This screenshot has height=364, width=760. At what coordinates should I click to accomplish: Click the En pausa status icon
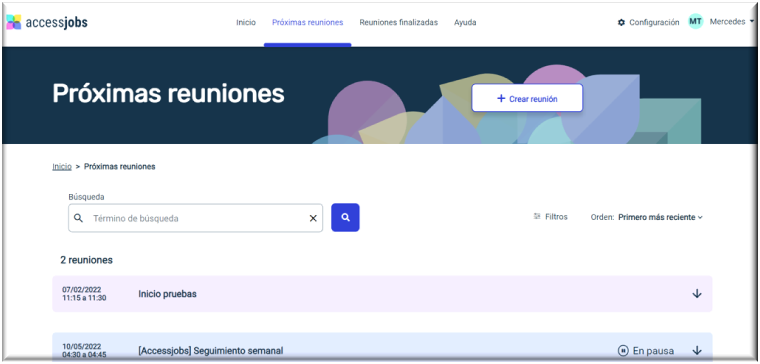623,350
